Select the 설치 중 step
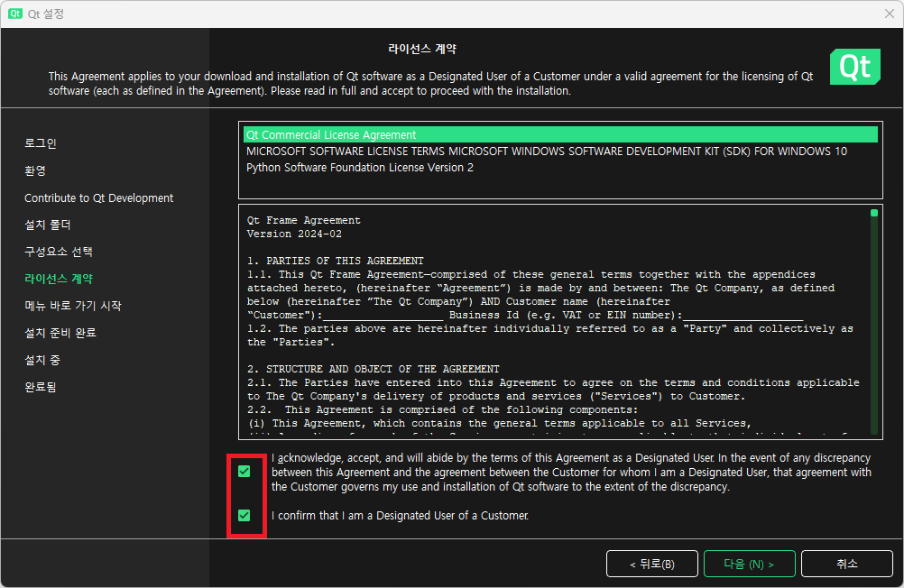This screenshot has width=904, height=588. point(42,360)
